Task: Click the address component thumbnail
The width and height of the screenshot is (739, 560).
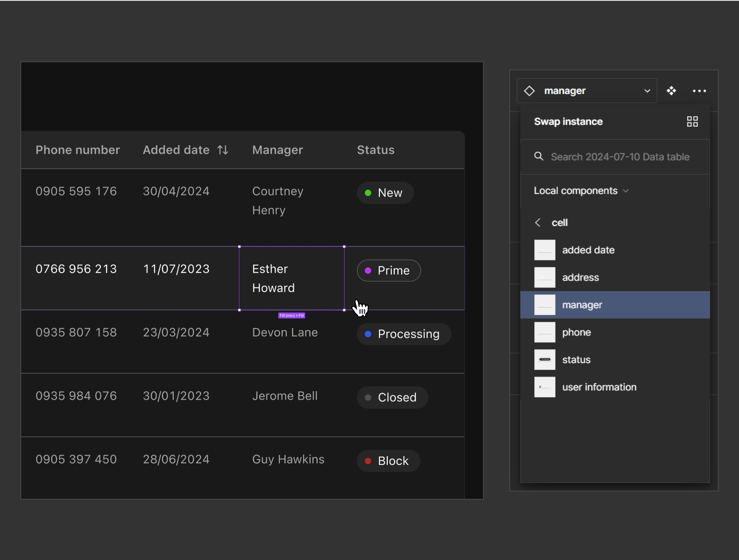Action: 544,277
